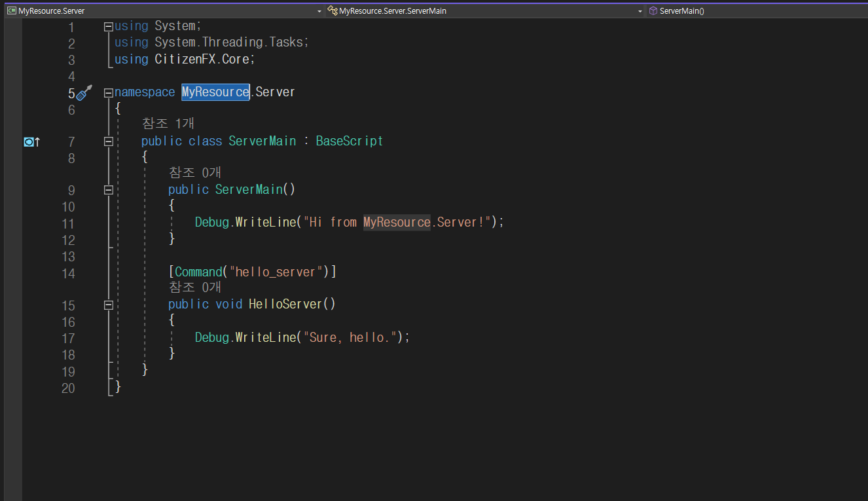The height and width of the screenshot is (501, 868).
Task: Collapse the ServerMain constructor at line 9
Action: pyautogui.click(x=109, y=190)
